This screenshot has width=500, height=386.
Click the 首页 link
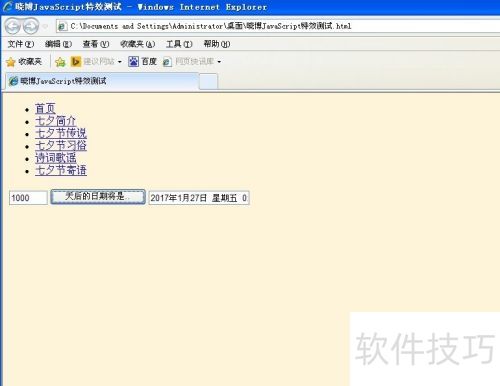[45, 108]
